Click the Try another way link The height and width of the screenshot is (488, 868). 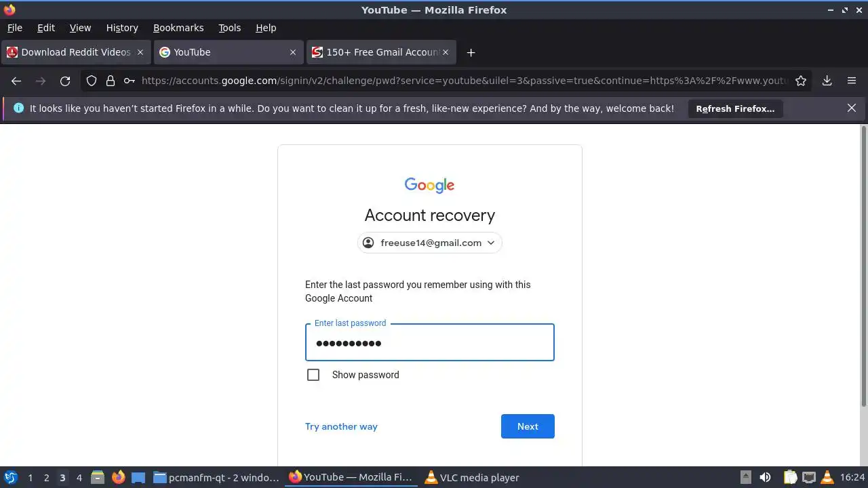click(341, 426)
